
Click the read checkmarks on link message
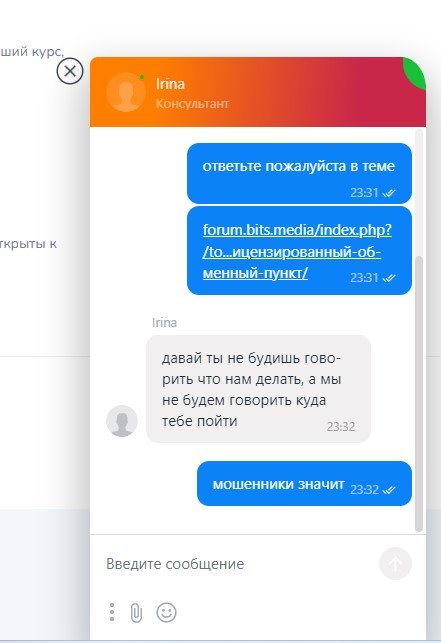[x=388, y=278]
